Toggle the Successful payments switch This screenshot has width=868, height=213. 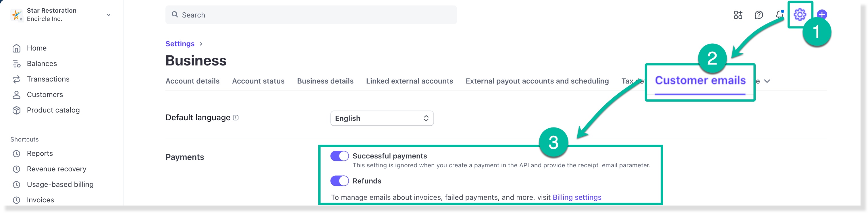pos(339,156)
